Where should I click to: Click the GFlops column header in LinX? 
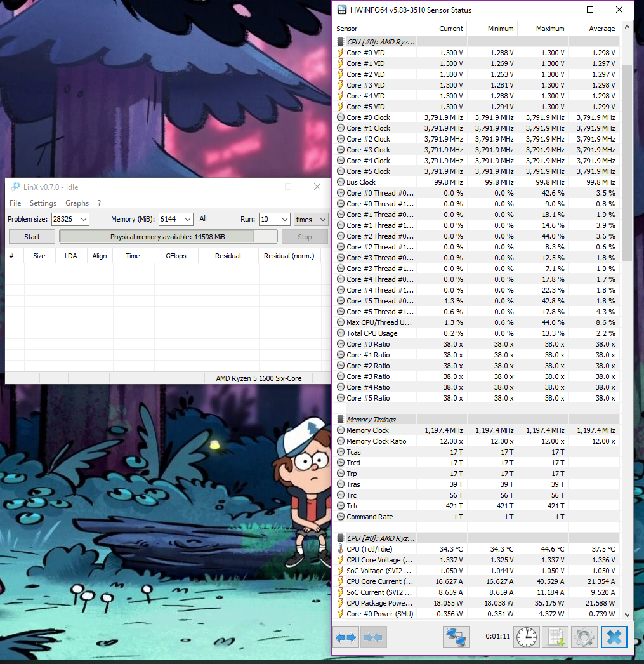(176, 256)
